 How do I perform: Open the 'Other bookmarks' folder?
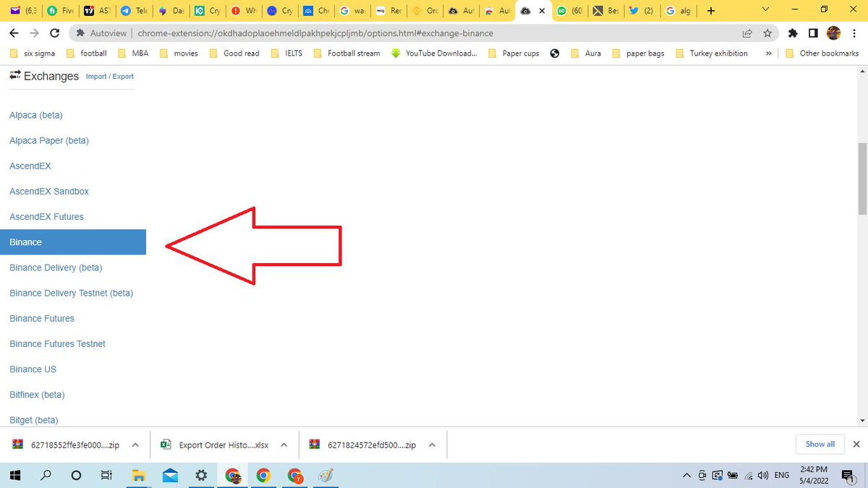coord(822,53)
